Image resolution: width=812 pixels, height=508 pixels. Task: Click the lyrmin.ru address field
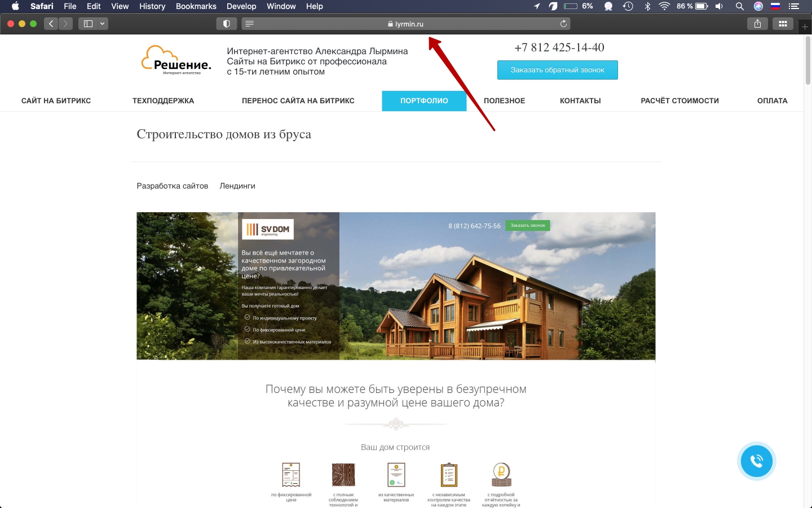406,24
